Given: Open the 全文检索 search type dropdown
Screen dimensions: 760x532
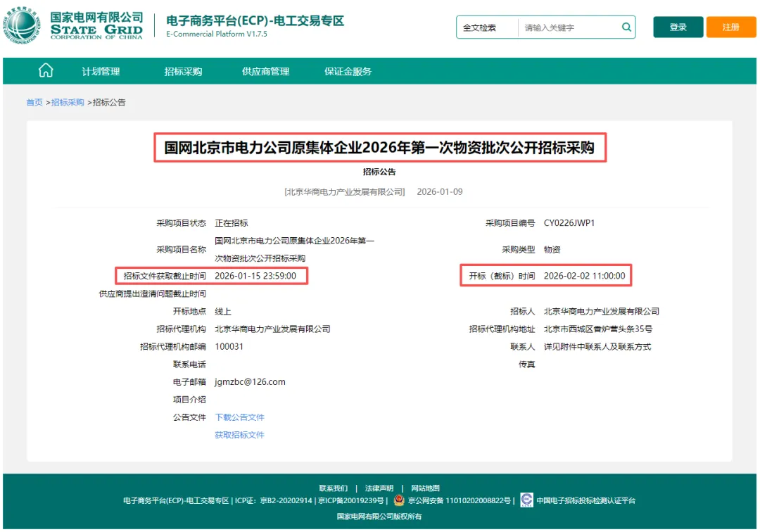Looking at the screenshot, I should click(487, 27).
